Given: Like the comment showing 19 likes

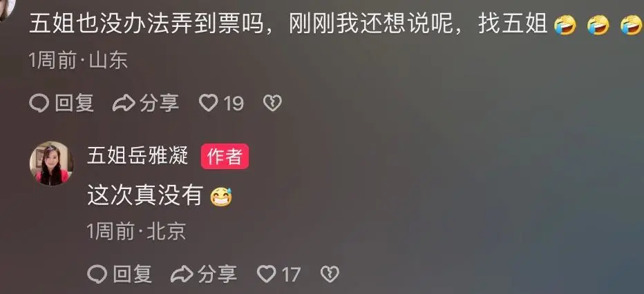Looking at the screenshot, I should click(x=208, y=103).
